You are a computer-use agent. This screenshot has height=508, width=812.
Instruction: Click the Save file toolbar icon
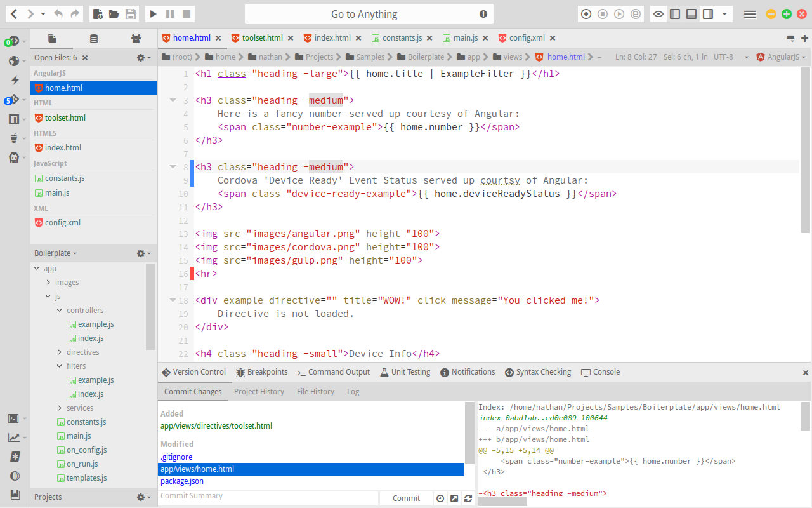pyautogui.click(x=131, y=13)
